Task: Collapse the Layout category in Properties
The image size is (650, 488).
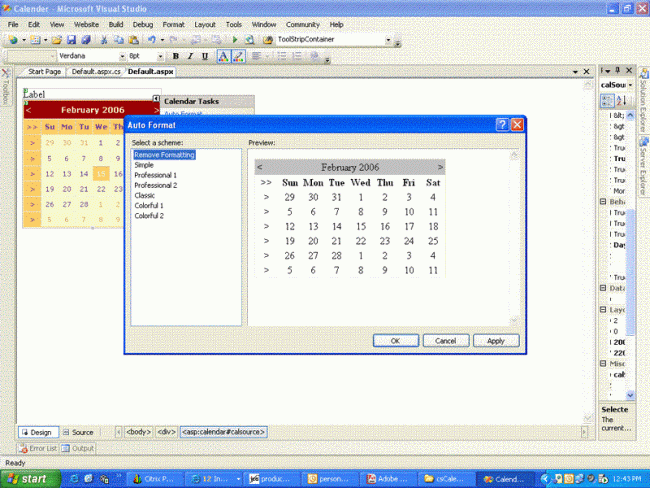Action: tap(603, 309)
